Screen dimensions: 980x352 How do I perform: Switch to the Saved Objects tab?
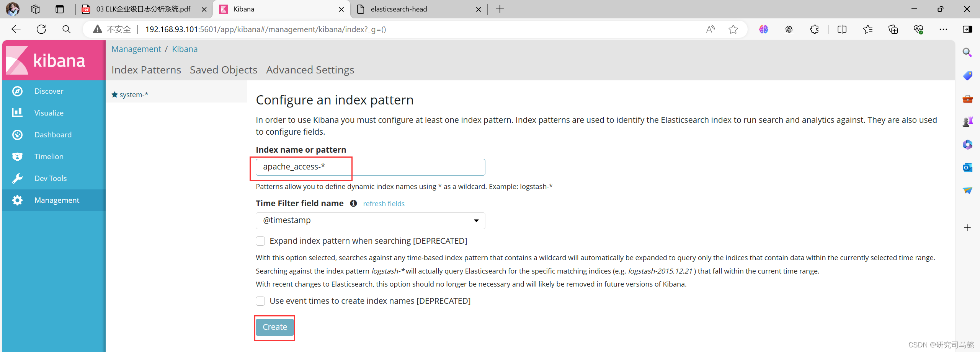click(224, 70)
